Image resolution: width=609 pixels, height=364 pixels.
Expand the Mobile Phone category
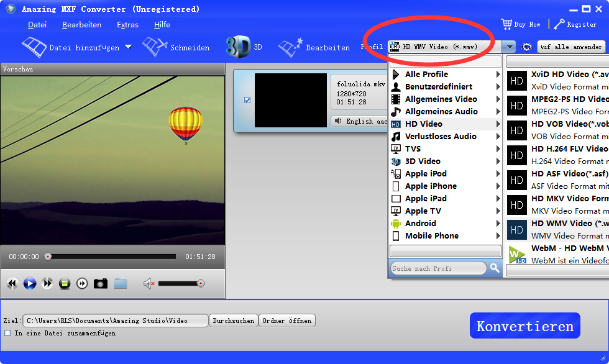[446, 235]
